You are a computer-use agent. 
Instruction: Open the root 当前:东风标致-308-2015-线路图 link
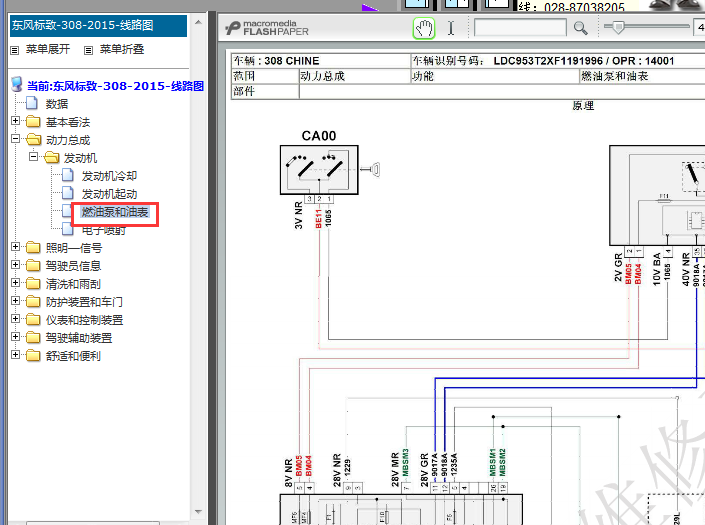[x=116, y=86]
